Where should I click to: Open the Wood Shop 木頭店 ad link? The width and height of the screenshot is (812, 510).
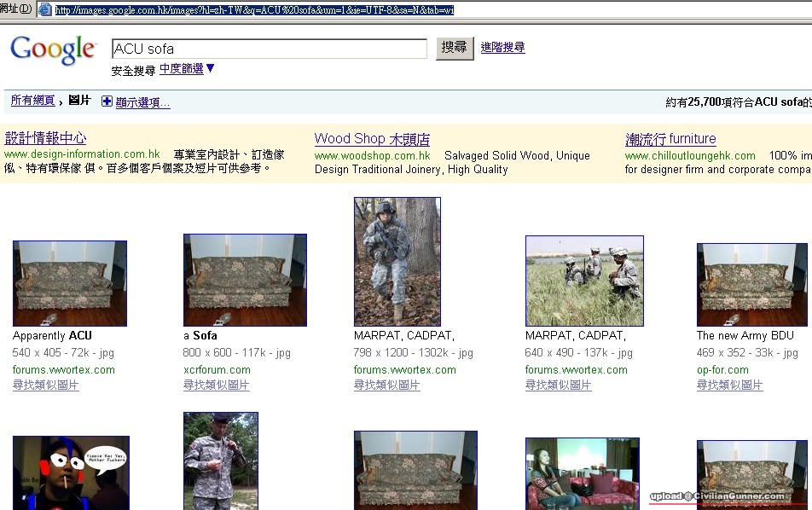[372, 139]
